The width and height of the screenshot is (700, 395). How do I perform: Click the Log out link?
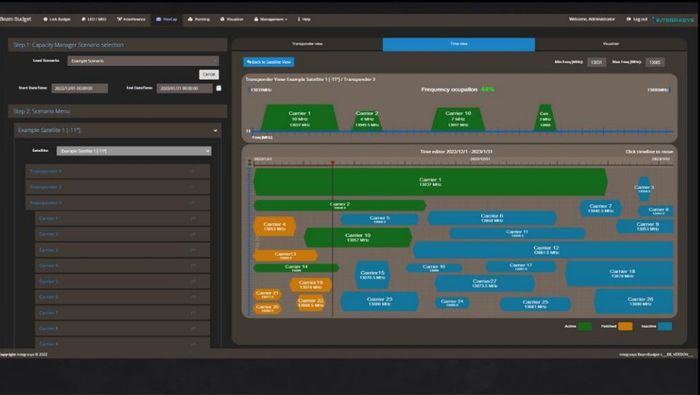[x=637, y=19]
